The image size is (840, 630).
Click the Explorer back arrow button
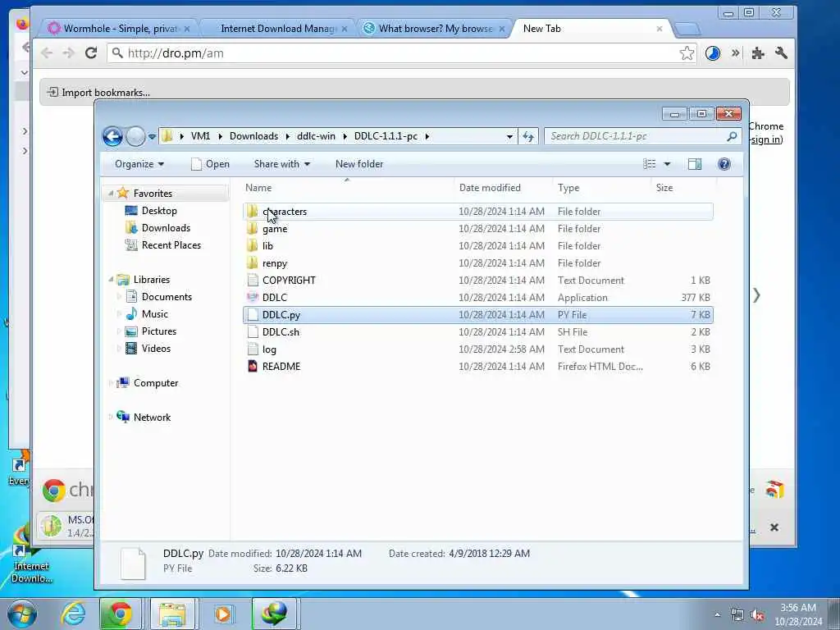(x=112, y=137)
